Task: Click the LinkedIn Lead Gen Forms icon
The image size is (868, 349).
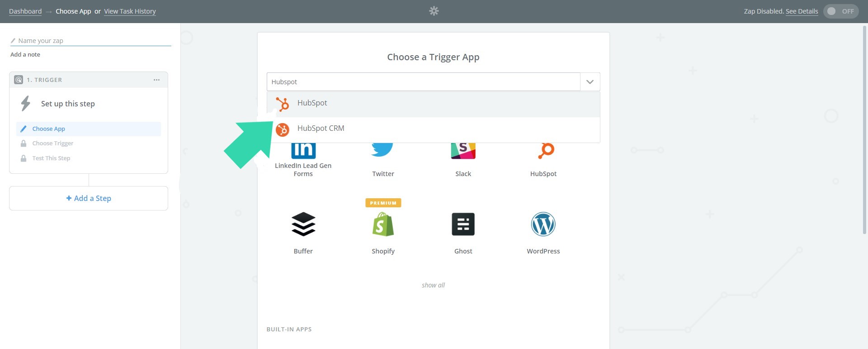Action: point(303,149)
